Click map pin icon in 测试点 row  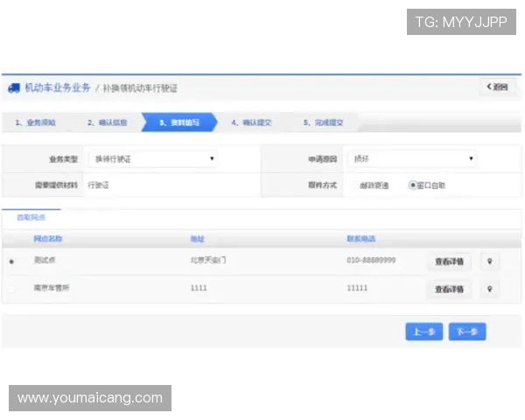tap(490, 262)
